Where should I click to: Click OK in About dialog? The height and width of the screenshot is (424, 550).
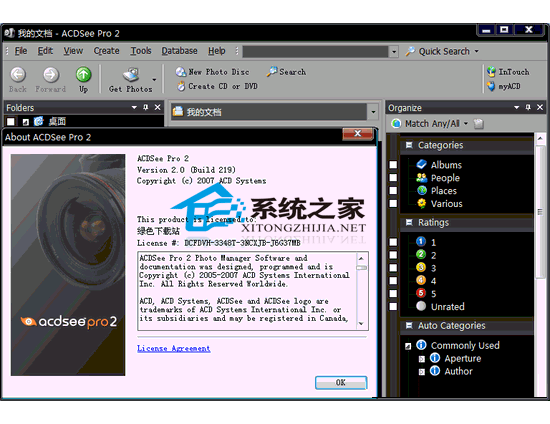tap(341, 383)
